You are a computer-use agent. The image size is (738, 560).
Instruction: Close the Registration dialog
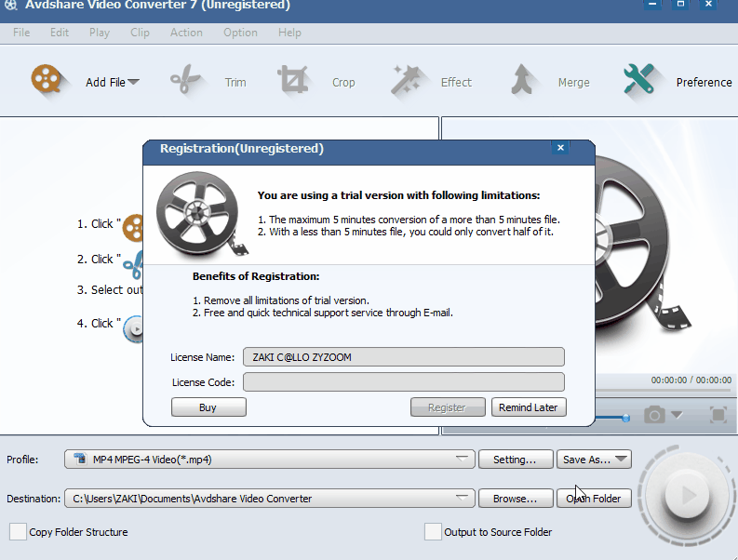click(560, 148)
